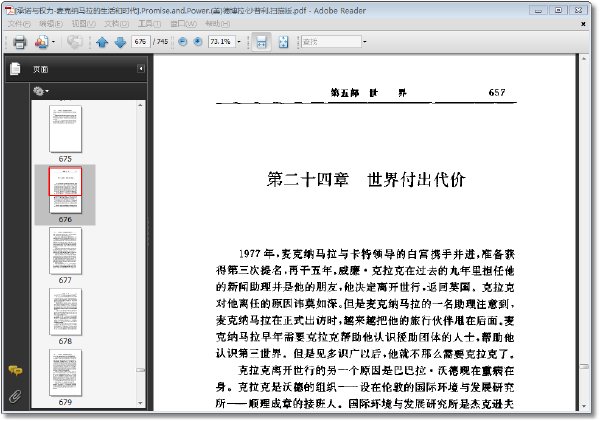
Task: Select the fit one full page icon
Action: [x=284, y=42]
